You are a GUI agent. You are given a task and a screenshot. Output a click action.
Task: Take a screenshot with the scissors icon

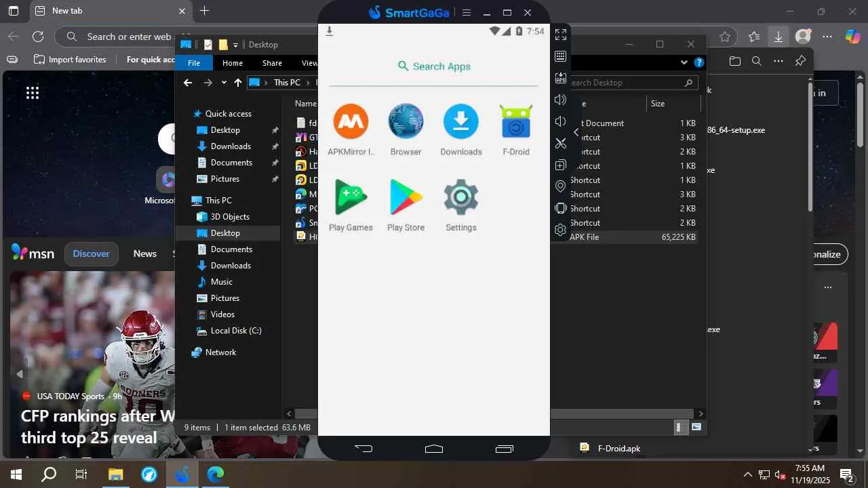561,143
